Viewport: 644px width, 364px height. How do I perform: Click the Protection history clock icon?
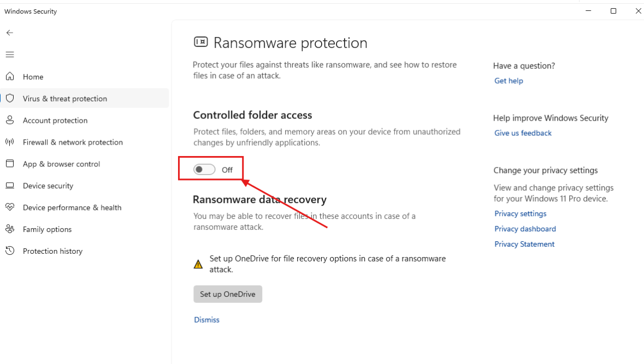10,251
